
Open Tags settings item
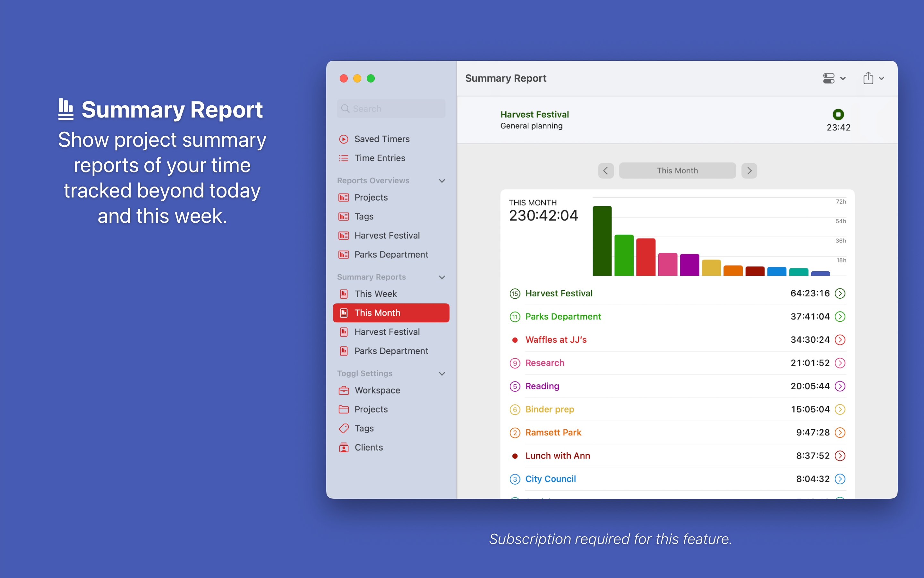[x=391, y=428]
